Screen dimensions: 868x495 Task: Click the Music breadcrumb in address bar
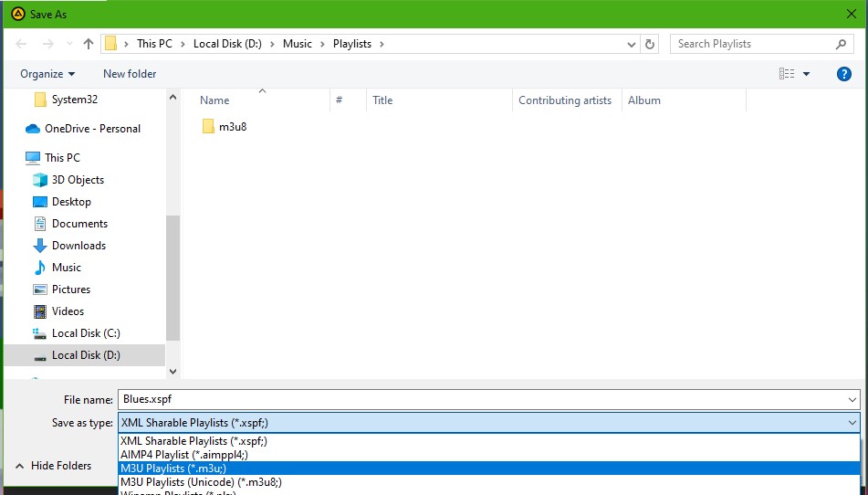[297, 44]
